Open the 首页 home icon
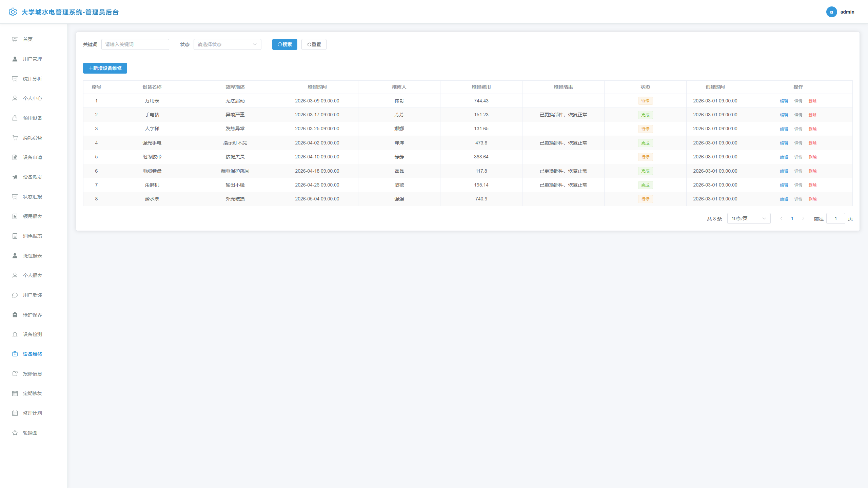This screenshot has width=868, height=488. point(15,39)
